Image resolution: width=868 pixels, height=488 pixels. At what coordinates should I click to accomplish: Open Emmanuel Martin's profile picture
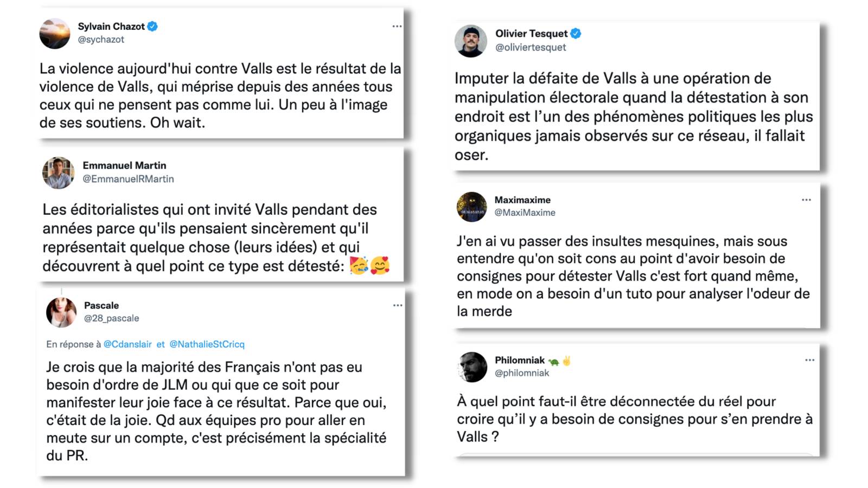(x=59, y=173)
